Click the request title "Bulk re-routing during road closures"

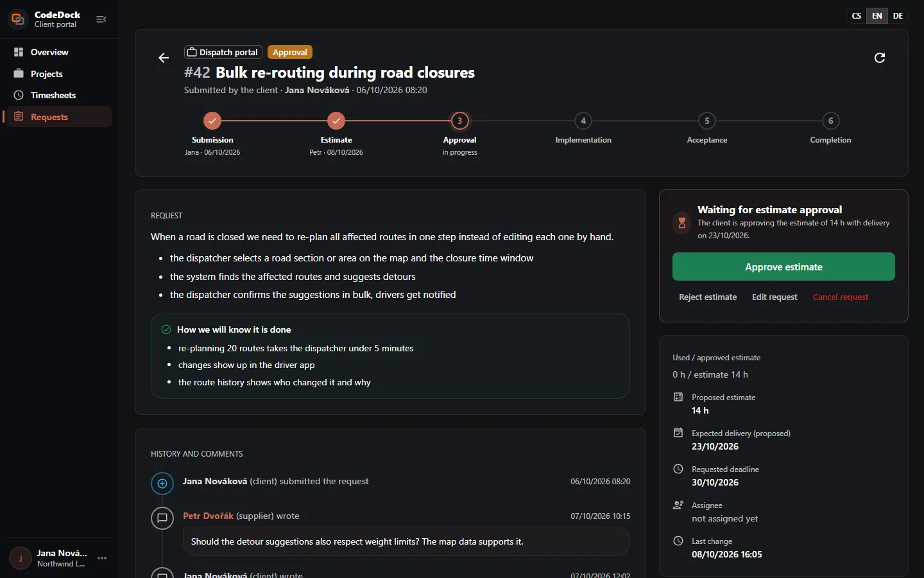(x=345, y=73)
